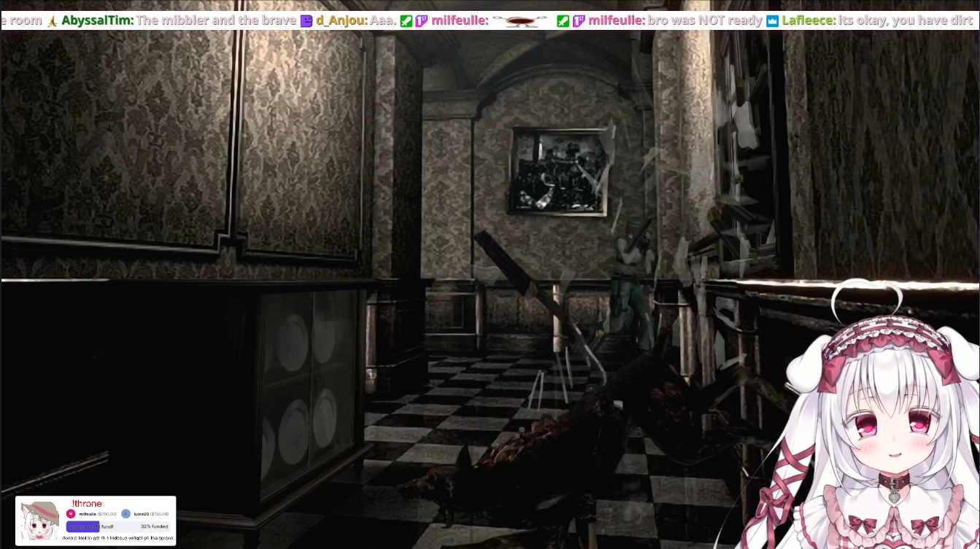Open milfeulle's username before 'bro was NOT ready'
The image size is (980, 549).
pyautogui.click(x=617, y=20)
